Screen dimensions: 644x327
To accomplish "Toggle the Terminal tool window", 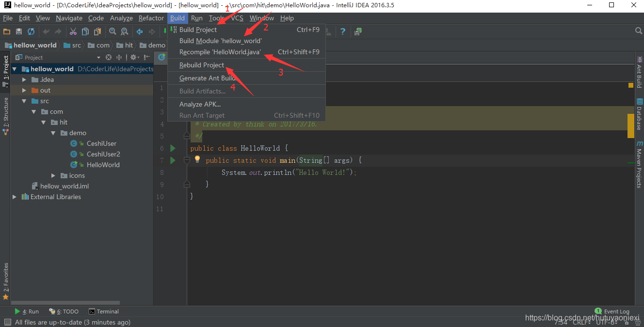I will pyautogui.click(x=104, y=311).
